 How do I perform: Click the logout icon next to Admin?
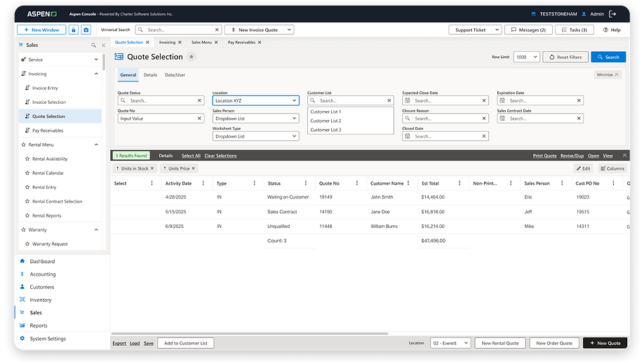point(612,14)
